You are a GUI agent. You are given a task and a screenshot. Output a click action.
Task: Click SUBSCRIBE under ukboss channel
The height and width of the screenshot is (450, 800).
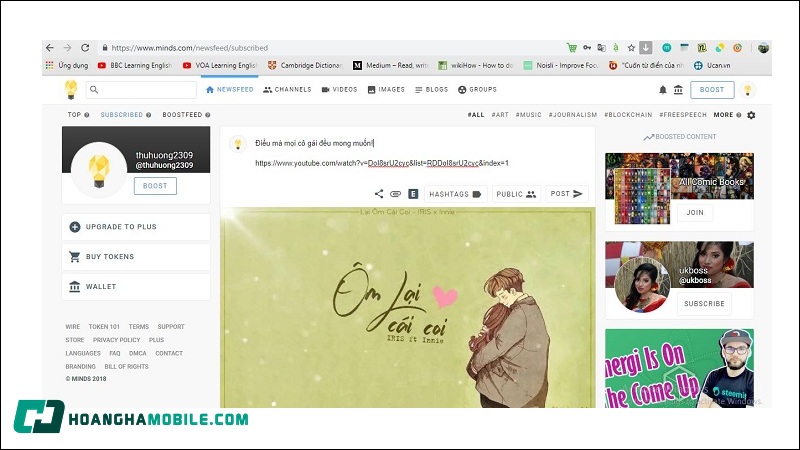point(704,304)
